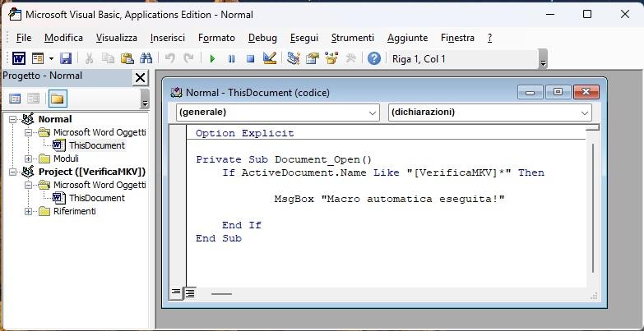Maximize the ThisDocument code window
Image resolution: width=644 pixels, height=331 pixels.
pyautogui.click(x=558, y=92)
